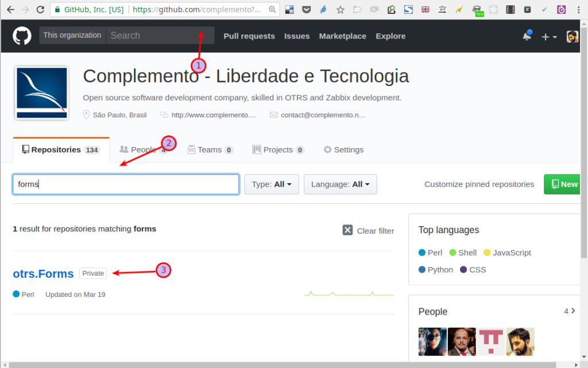Click the extension icon with N/A badge
This screenshot has width=588, height=368.
pos(477,10)
